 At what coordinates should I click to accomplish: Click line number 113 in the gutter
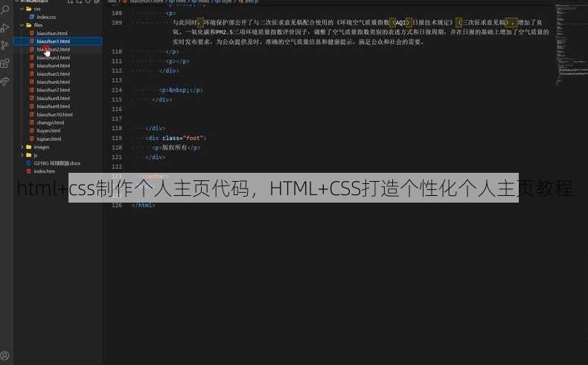point(117,80)
